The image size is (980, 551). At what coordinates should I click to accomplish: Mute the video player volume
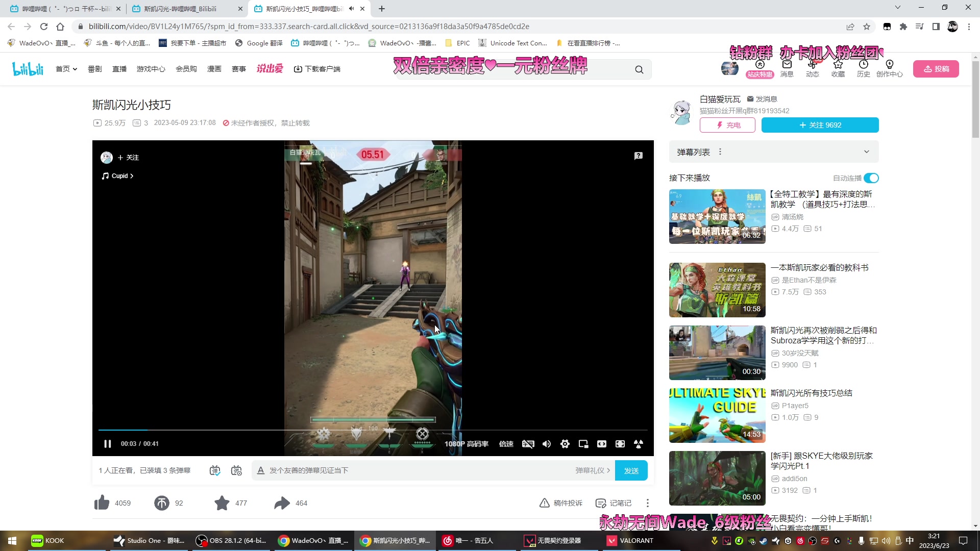click(x=547, y=444)
